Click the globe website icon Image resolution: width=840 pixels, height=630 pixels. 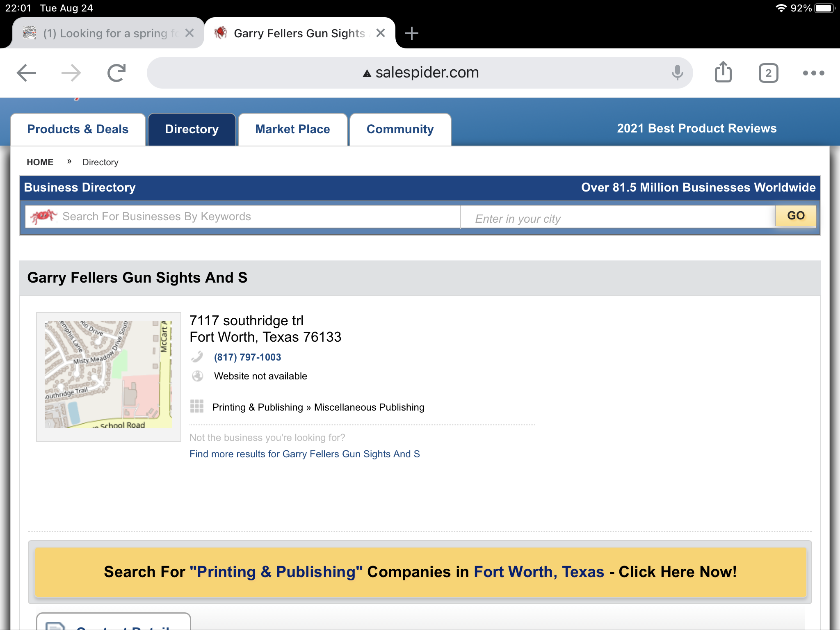tap(197, 376)
